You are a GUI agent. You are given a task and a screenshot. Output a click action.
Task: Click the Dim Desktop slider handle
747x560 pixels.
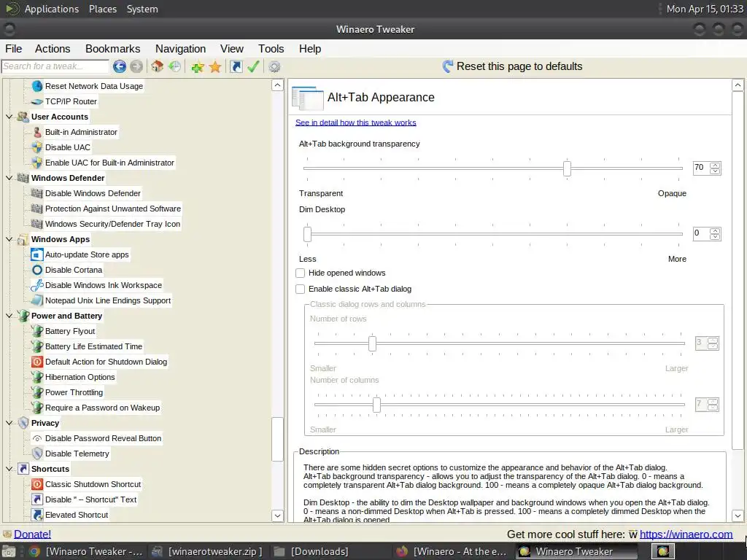(308, 234)
